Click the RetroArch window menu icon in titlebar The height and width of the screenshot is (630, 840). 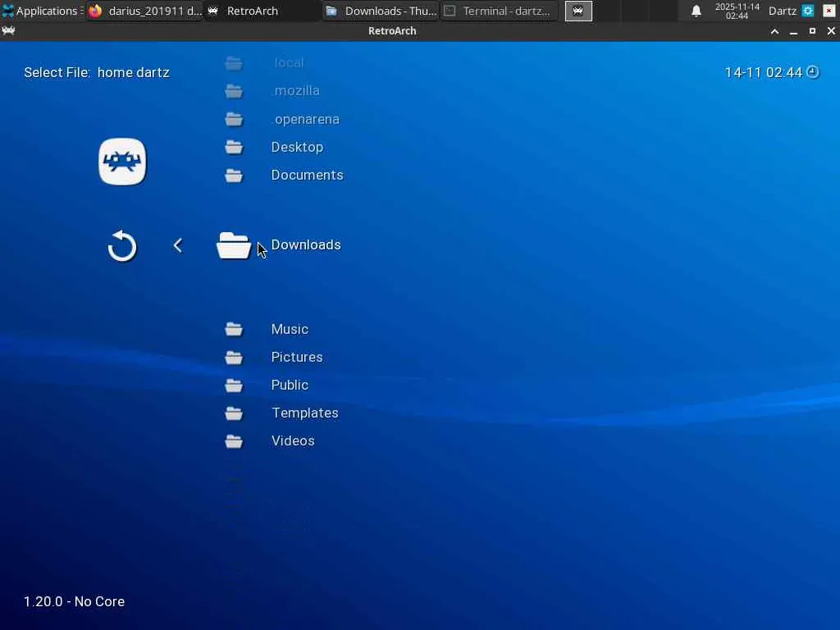click(x=8, y=30)
